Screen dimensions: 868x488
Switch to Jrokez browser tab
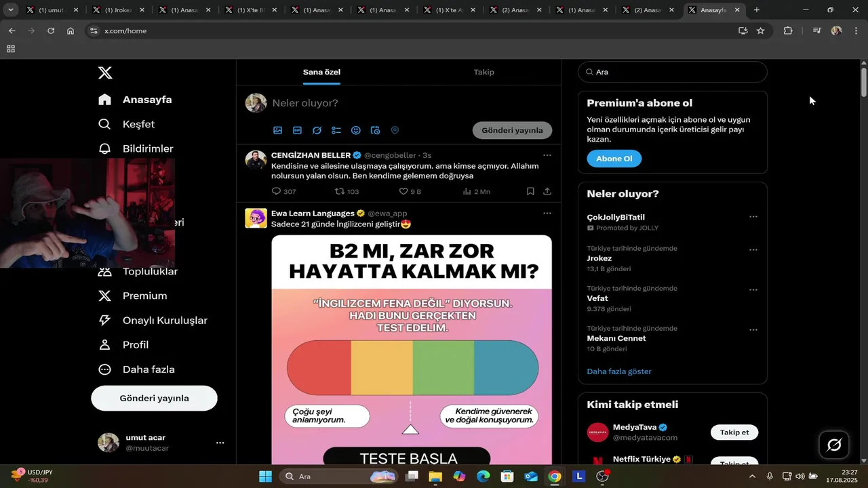coord(118,10)
